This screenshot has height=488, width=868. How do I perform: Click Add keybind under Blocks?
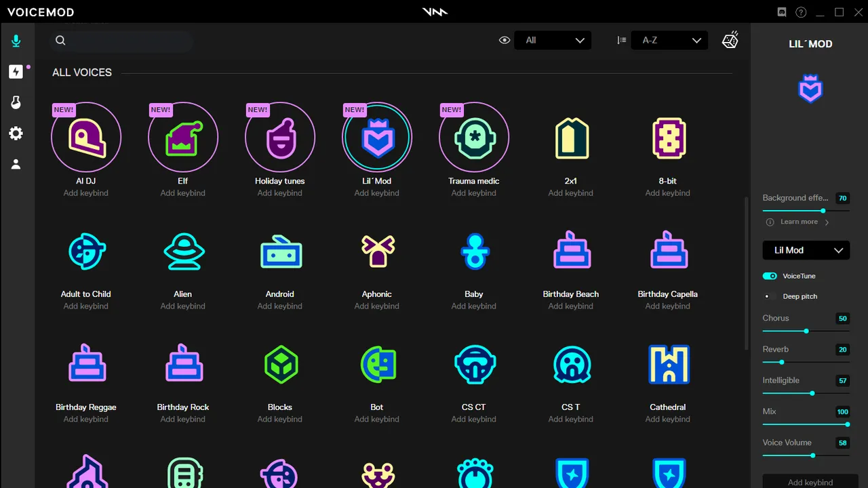[x=280, y=420]
